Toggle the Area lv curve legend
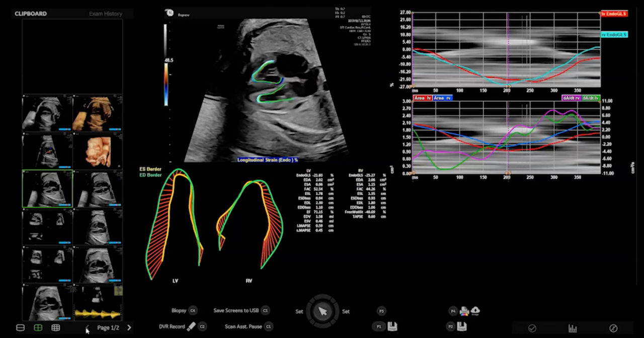 (422, 98)
